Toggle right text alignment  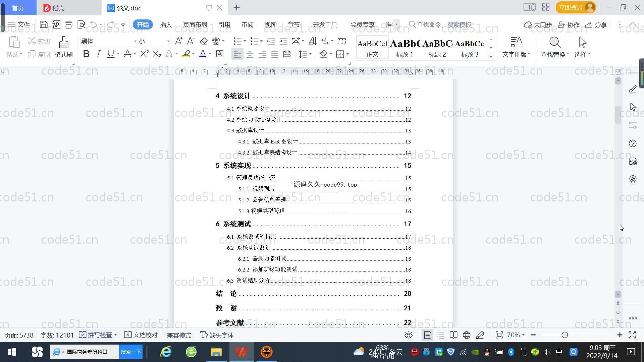262,54
